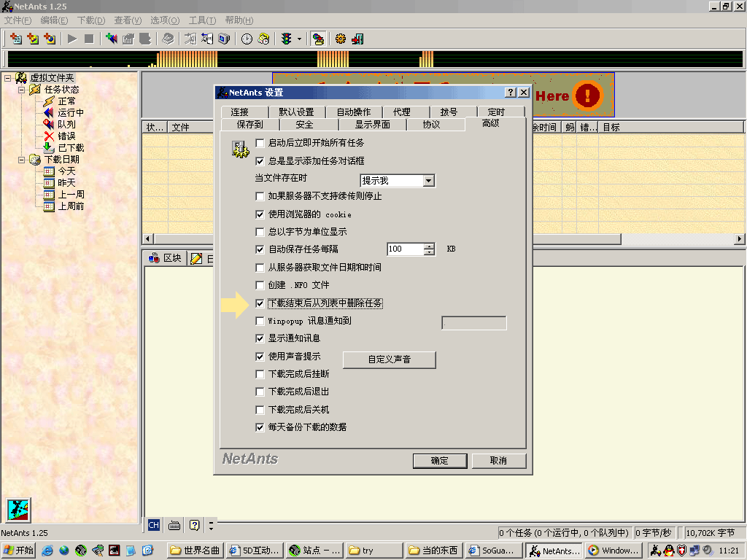Collapse the 任务状态 tree node

point(21,90)
